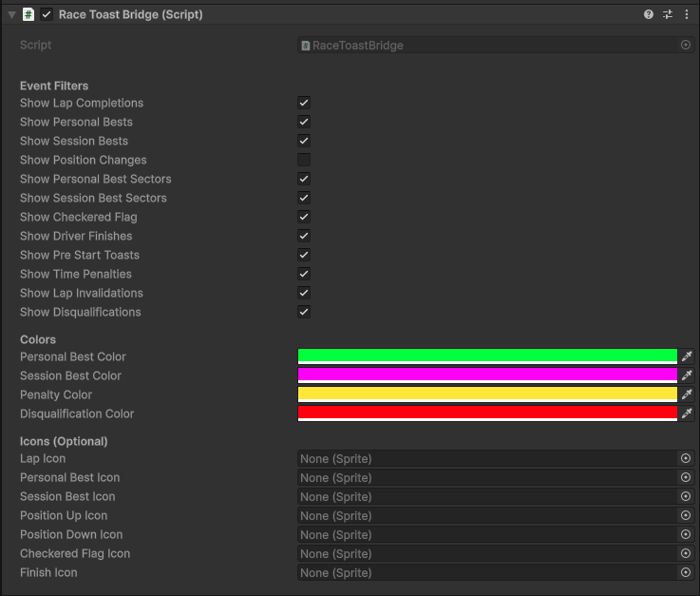700x596 pixels.
Task: Click eyedropper for Disqualification Color
Action: (x=687, y=413)
